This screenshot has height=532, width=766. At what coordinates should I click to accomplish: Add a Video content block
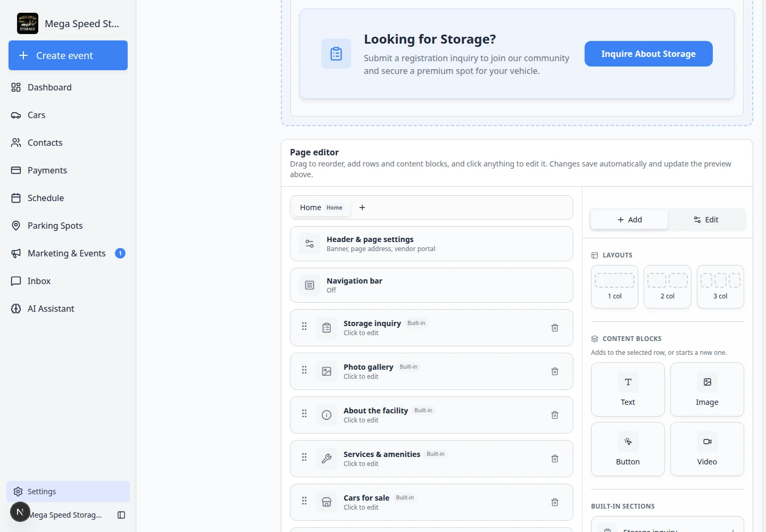pos(707,449)
